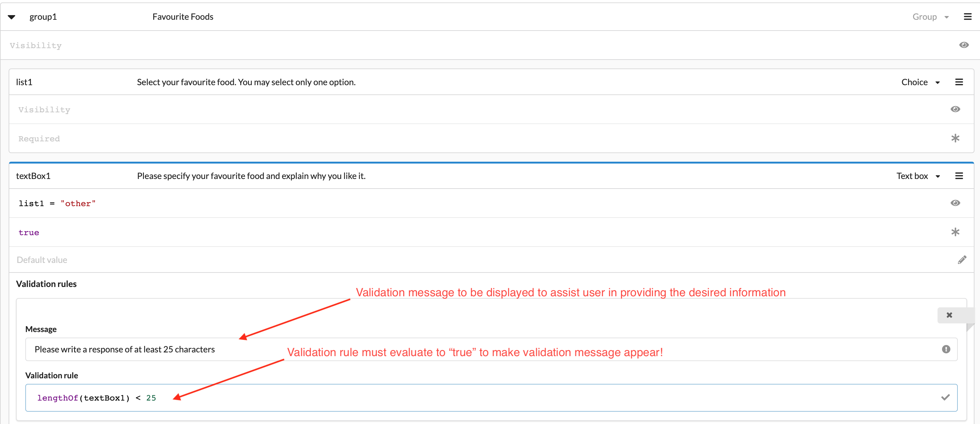Open textBox1 hamburger menu
The width and height of the screenshot is (980, 424).
[959, 176]
